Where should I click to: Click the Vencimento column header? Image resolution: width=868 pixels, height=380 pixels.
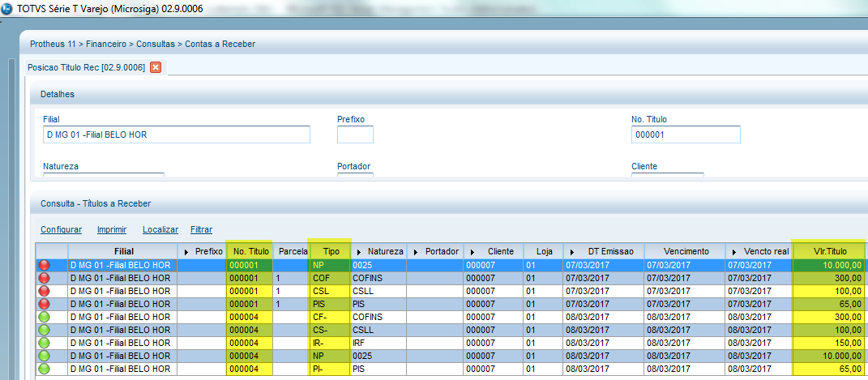tap(685, 251)
